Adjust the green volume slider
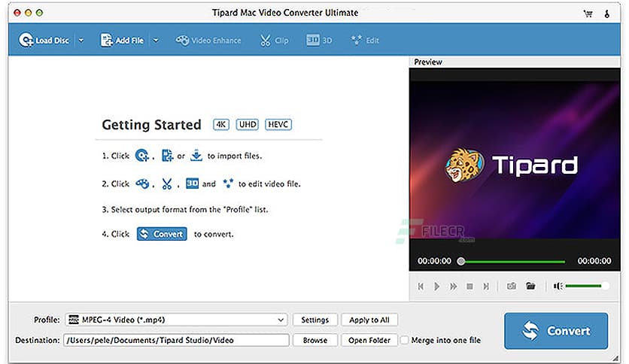The height and width of the screenshot is (364, 629). pos(586,286)
